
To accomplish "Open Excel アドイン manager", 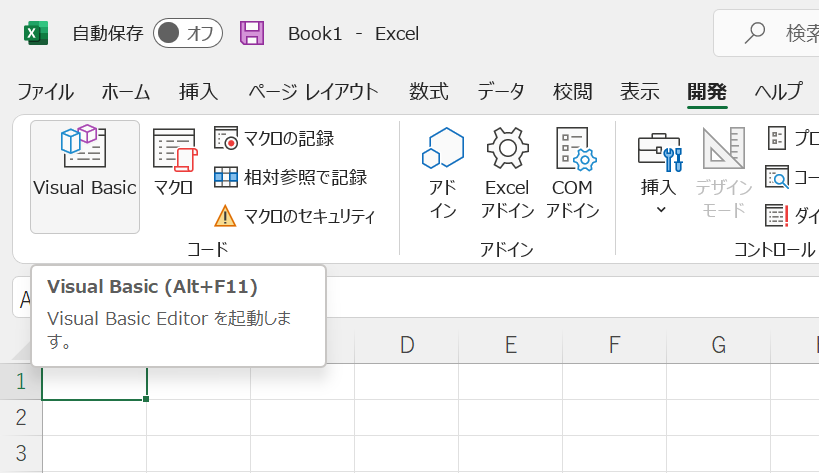I will (507, 173).
